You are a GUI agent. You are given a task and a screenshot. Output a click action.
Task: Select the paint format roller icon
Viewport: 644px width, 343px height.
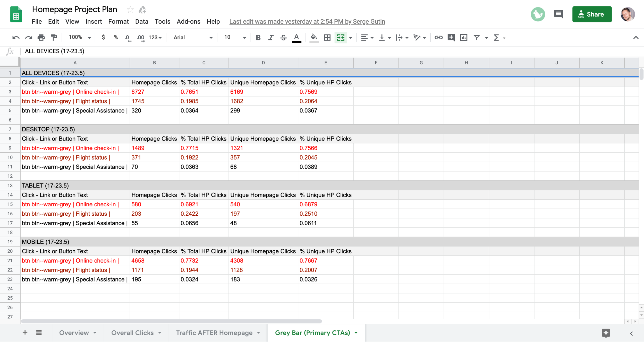tap(54, 38)
